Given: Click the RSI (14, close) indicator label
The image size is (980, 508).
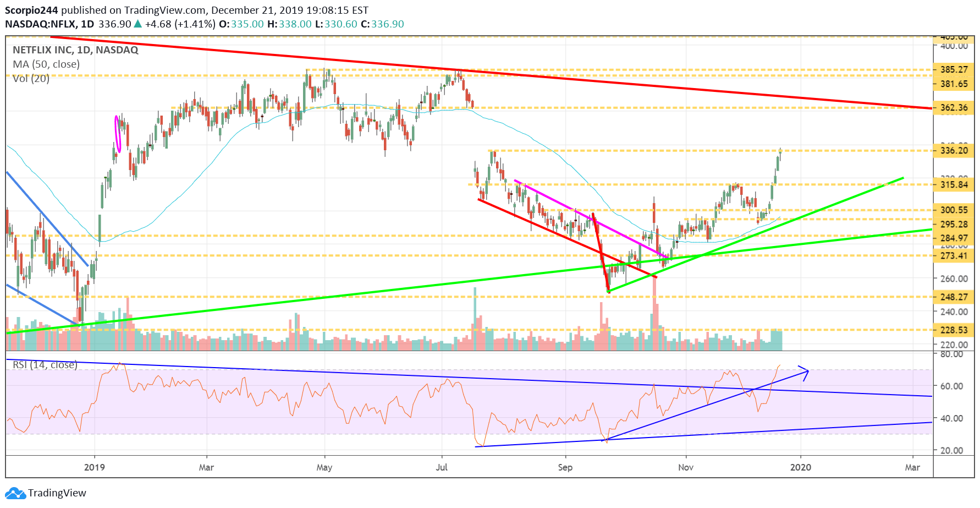Looking at the screenshot, I should tap(45, 365).
